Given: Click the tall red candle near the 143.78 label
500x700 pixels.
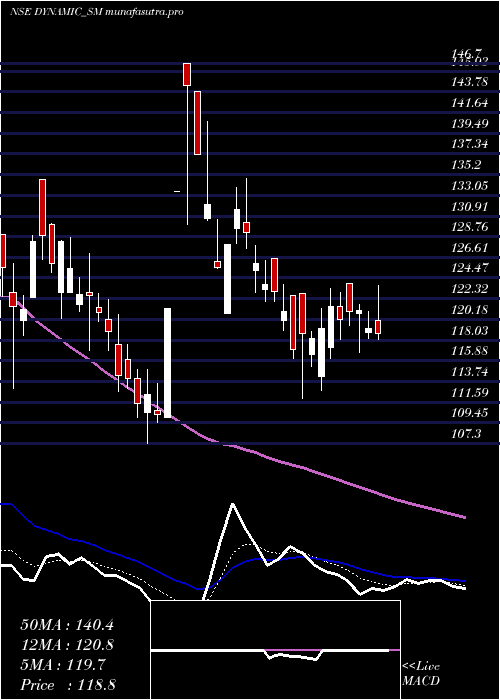Looking at the screenshot, I should (x=197, y=123).
